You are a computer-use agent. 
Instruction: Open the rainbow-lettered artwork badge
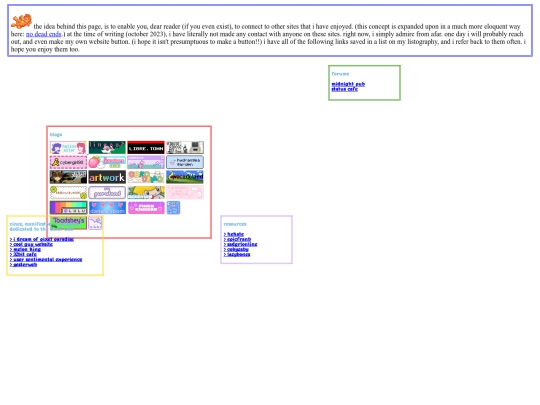(x=107, y=177)
